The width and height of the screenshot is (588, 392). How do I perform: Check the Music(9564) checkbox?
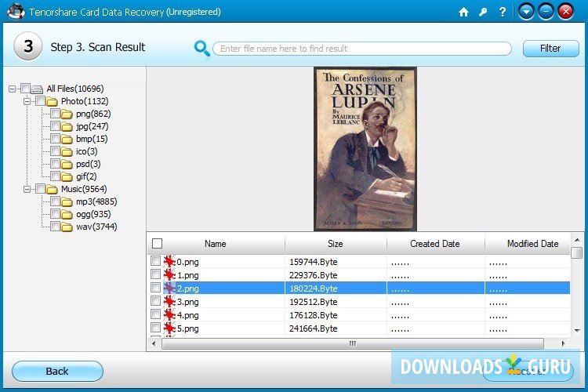tap(40, 189)
